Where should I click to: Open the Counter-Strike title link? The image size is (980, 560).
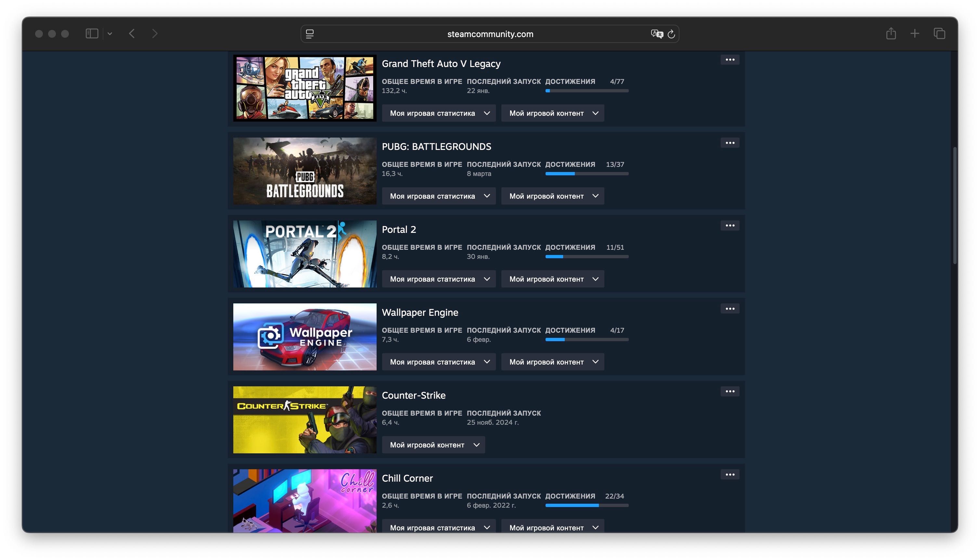click(414, 395)
